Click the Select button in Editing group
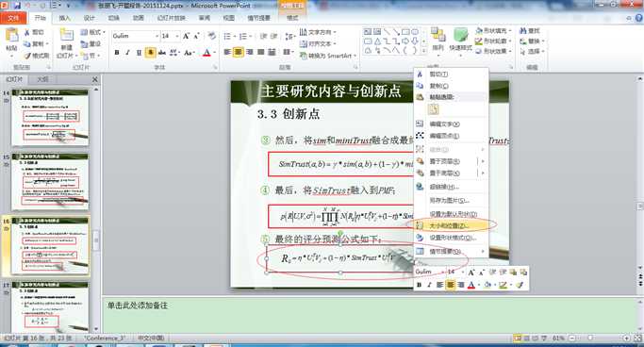 pos(533,52)
